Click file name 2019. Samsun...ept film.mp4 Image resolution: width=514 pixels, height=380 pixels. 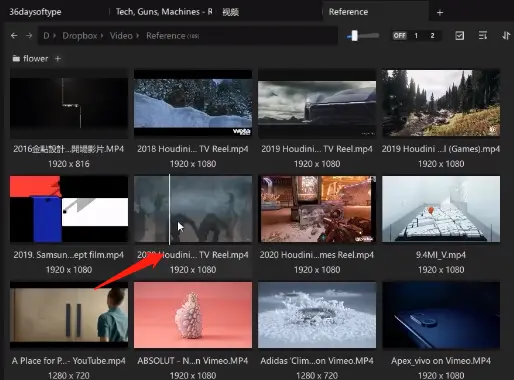(x=69, y=255)
